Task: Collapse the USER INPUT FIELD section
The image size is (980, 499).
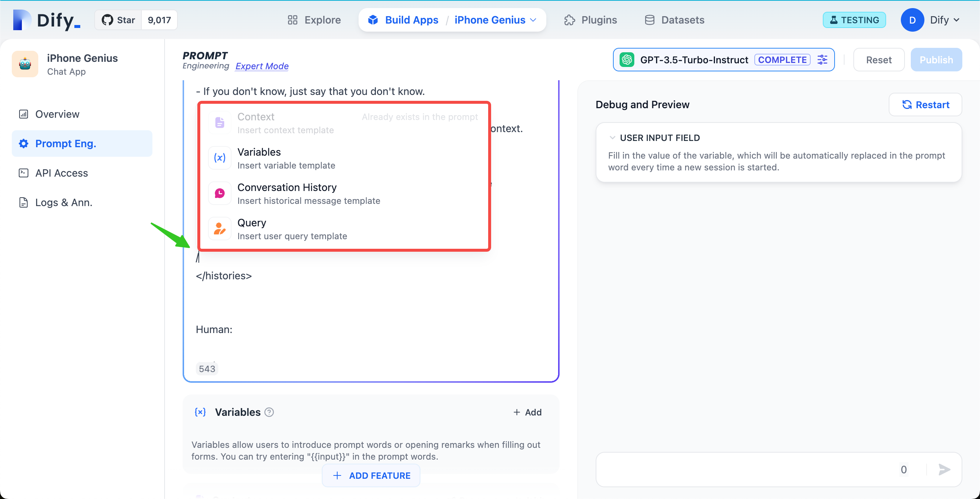Action: click(x=612, y=138)
